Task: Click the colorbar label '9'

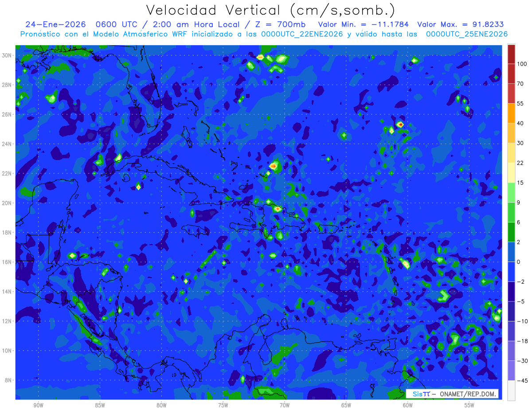Action: coord(518,203)
